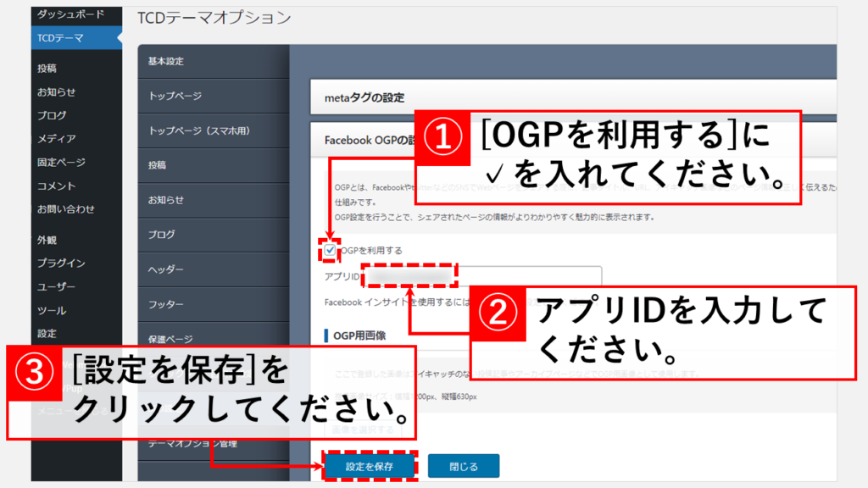Open ダッシュボード in the WordPress sidebar
Screen dimensions: 868x488
[x=70, y=14]
